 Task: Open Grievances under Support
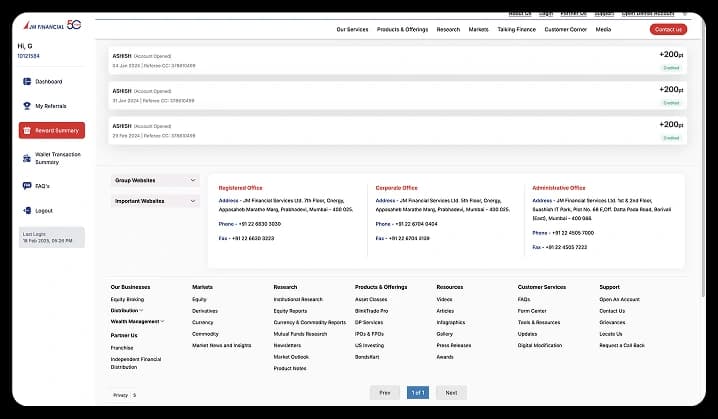tap(612, 322)
